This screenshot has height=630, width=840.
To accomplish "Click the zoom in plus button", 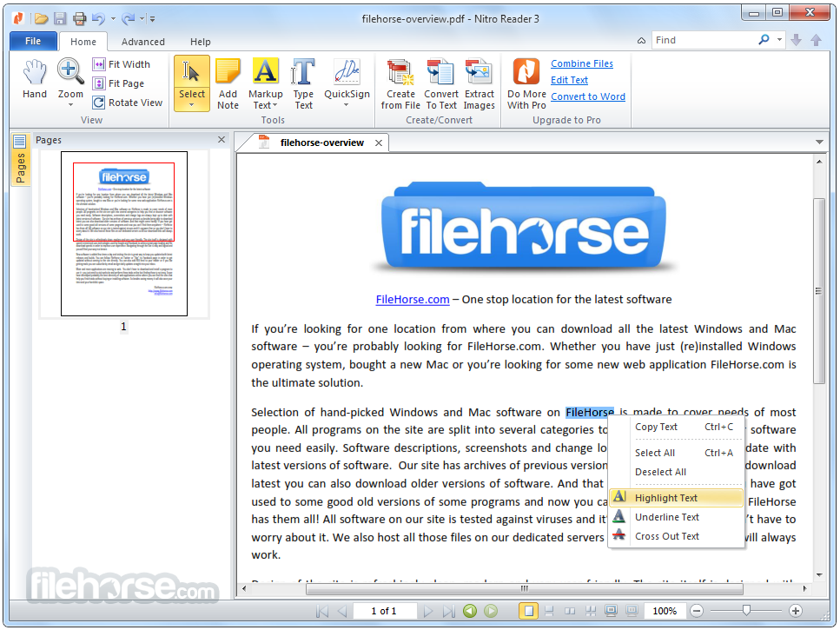I will click(796, 611).
